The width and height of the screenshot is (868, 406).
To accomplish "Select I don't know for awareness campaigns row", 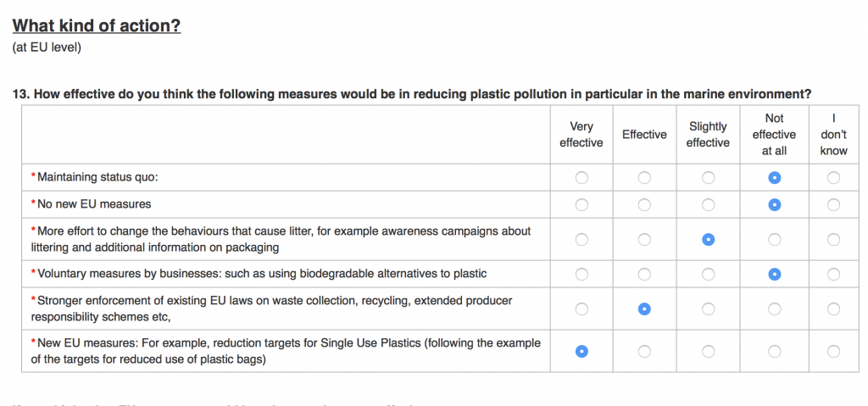I will 833,239.
